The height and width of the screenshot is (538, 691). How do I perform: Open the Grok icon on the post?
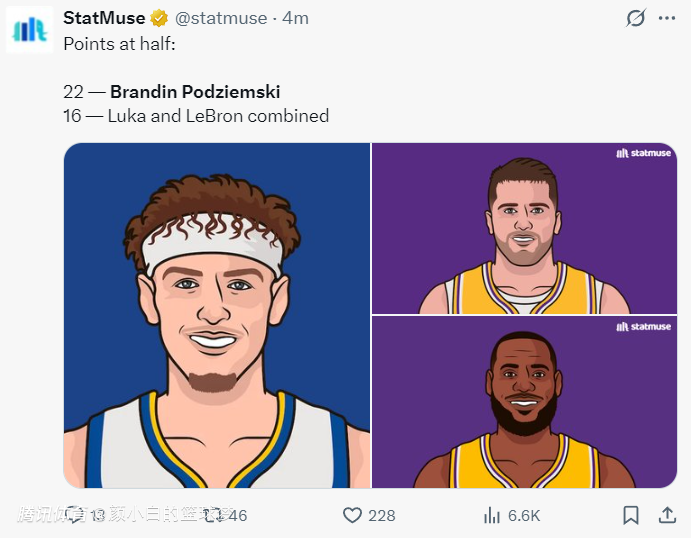click(635, 18)
